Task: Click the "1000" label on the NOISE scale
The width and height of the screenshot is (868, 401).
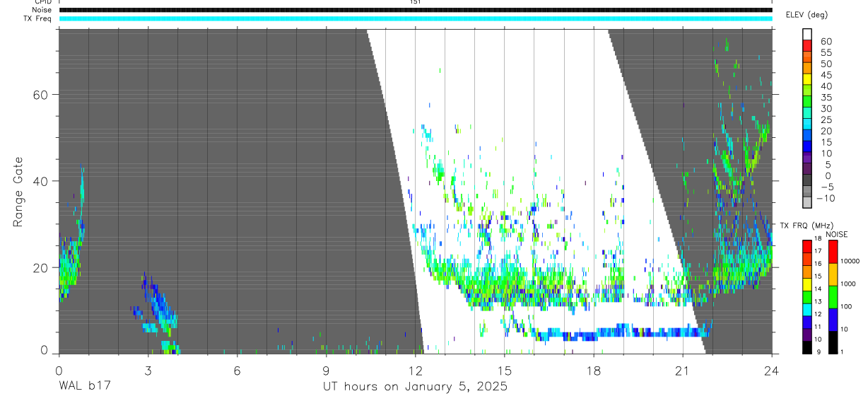Action: coord(849,284)
